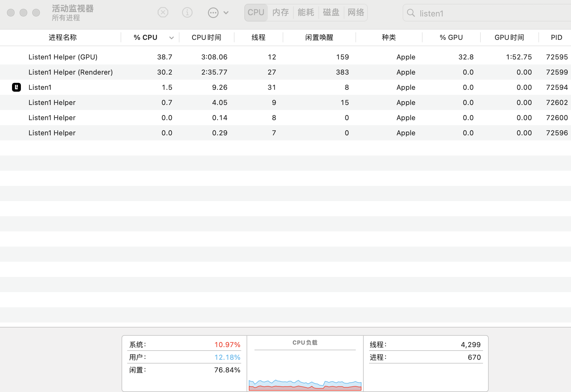Sort by GPU时间 column header
This screenshot has width=571, height=392.
click(x=509, y=37)
